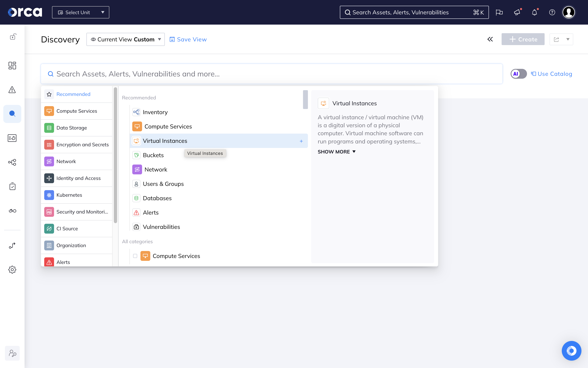This screenshot has width=588, height=368.
Task: Check the Compute Services checkbox under All categories
Action: click(x=135, y=256)
